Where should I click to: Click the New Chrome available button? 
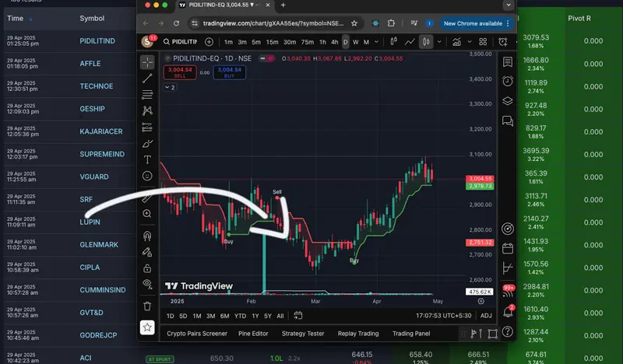pyautogui.click(x=477, y=23)
